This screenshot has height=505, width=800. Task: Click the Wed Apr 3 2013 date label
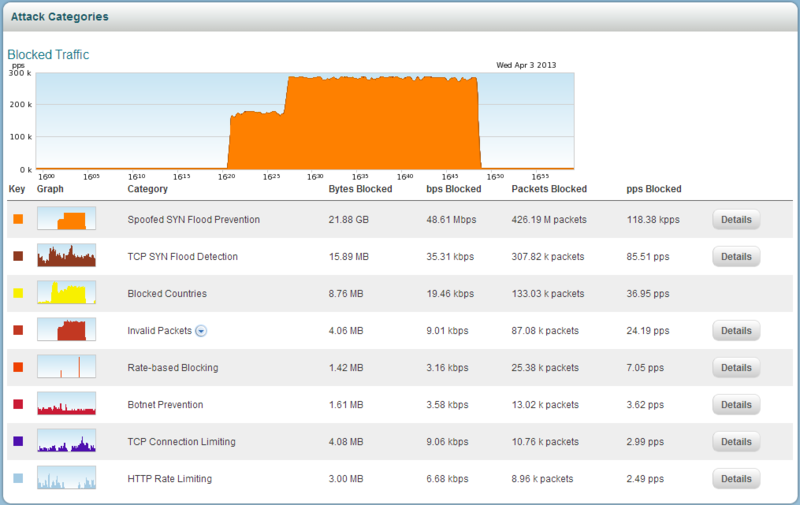526,65
